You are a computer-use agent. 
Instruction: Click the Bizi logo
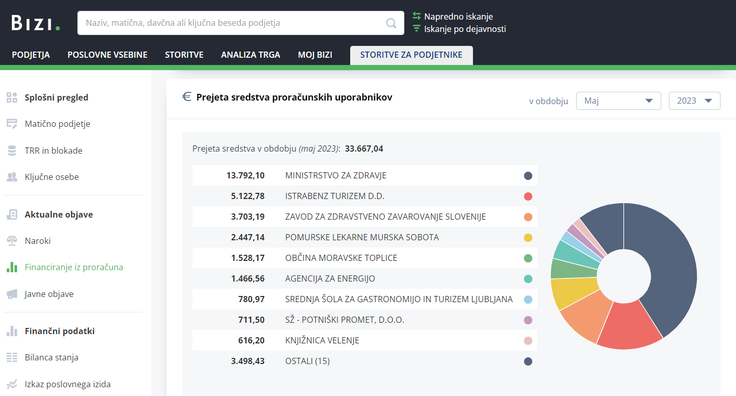pos(36,23)
